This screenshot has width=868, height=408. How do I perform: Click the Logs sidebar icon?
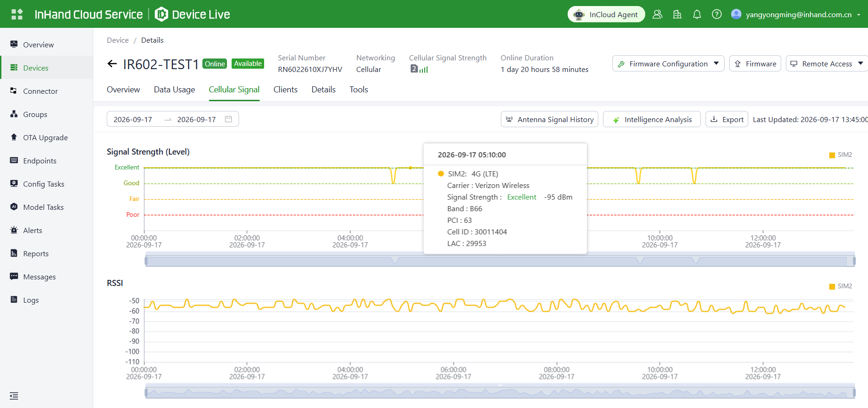(x=14, y=300)
